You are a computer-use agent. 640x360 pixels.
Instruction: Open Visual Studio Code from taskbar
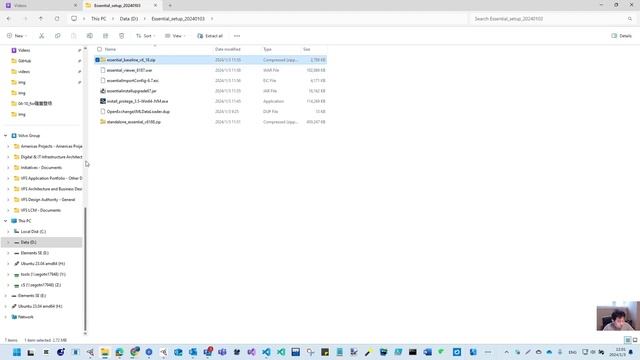(266, 352)
